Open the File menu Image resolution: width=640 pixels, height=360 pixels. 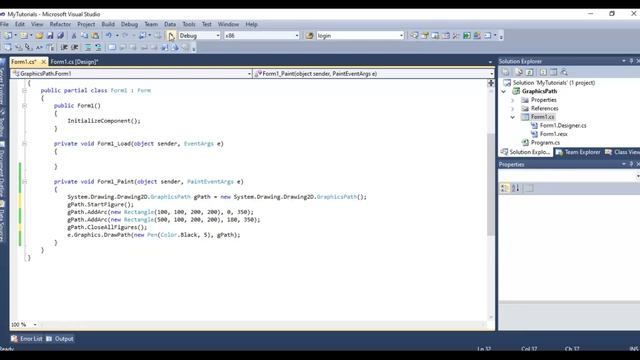(4, 24)
